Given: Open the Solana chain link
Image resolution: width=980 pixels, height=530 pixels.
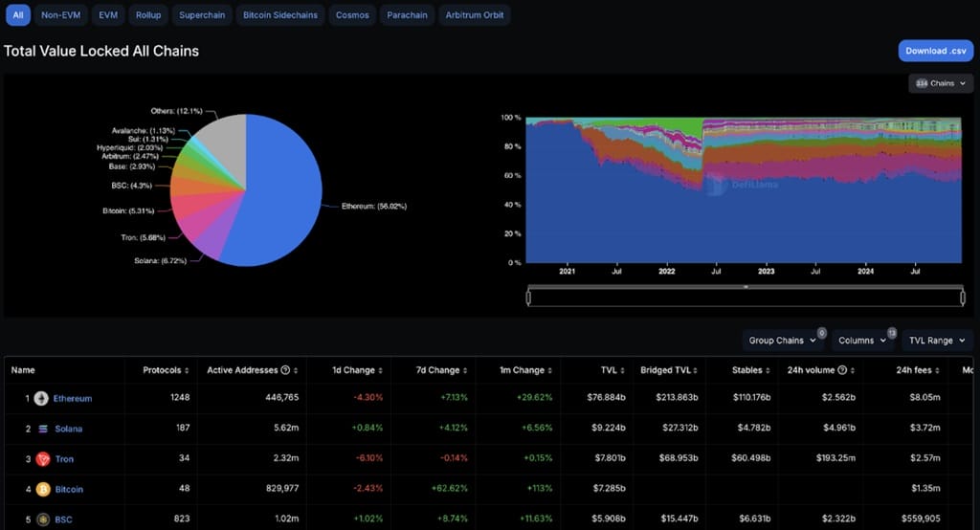Looking at the screenshot, I should pyautogui.click(x=68, y=429).
